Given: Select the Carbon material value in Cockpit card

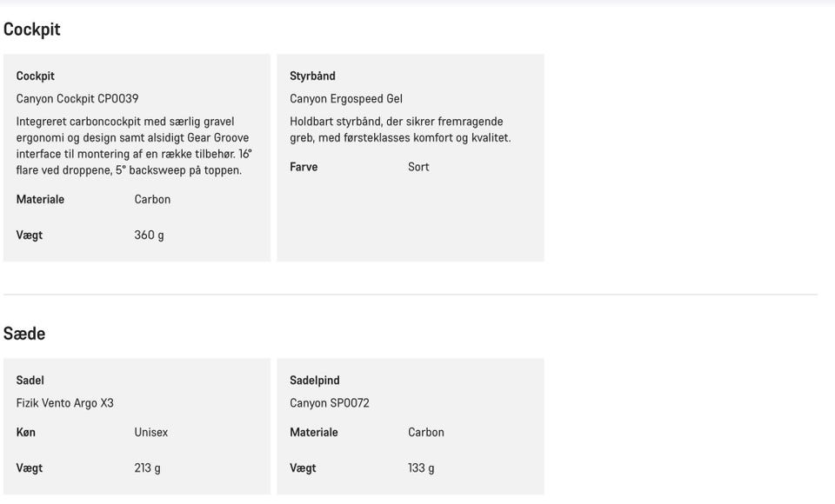Looking at the screenshot, I should (x=152, y=200).
